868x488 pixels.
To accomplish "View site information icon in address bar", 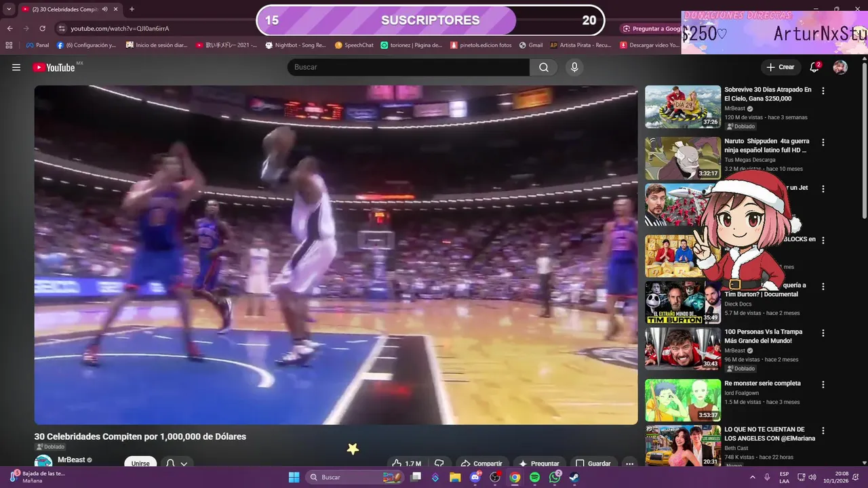I will (x=62, y=28).
